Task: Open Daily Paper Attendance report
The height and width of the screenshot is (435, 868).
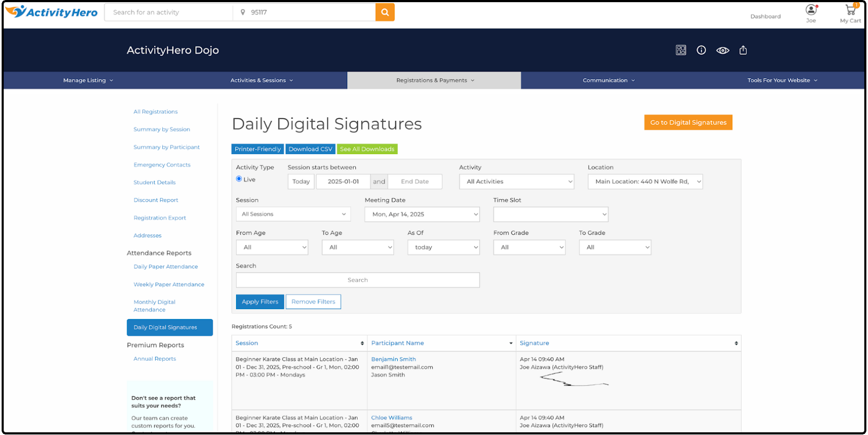Action: (x=166, y=267)
